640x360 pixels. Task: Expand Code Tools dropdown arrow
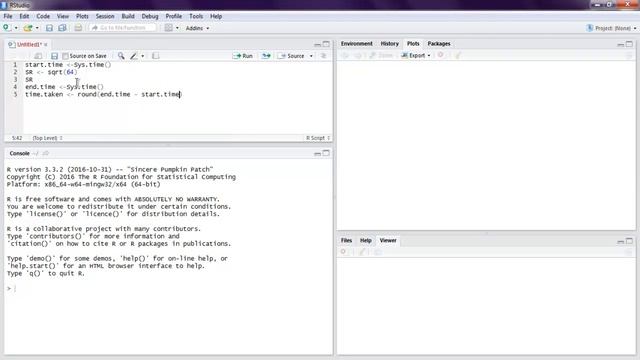tap(142, 56)
